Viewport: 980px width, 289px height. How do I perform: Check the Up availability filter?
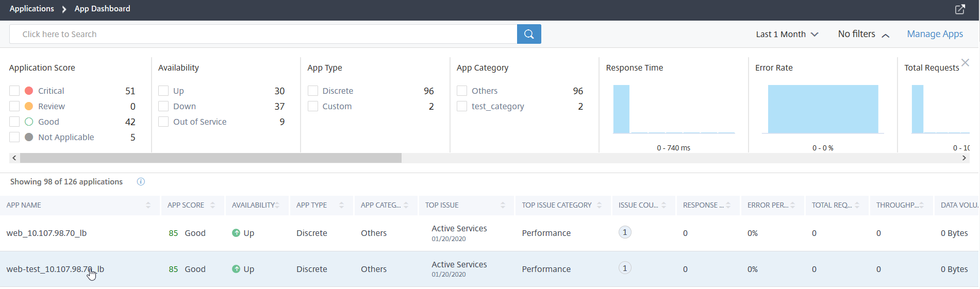[x=163, y=91]
